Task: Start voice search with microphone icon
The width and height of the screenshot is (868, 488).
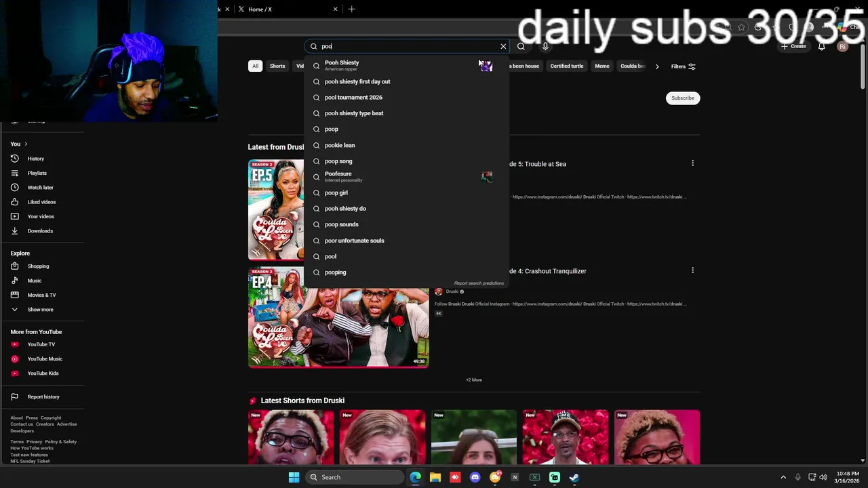Action: [x=545, y=46]
